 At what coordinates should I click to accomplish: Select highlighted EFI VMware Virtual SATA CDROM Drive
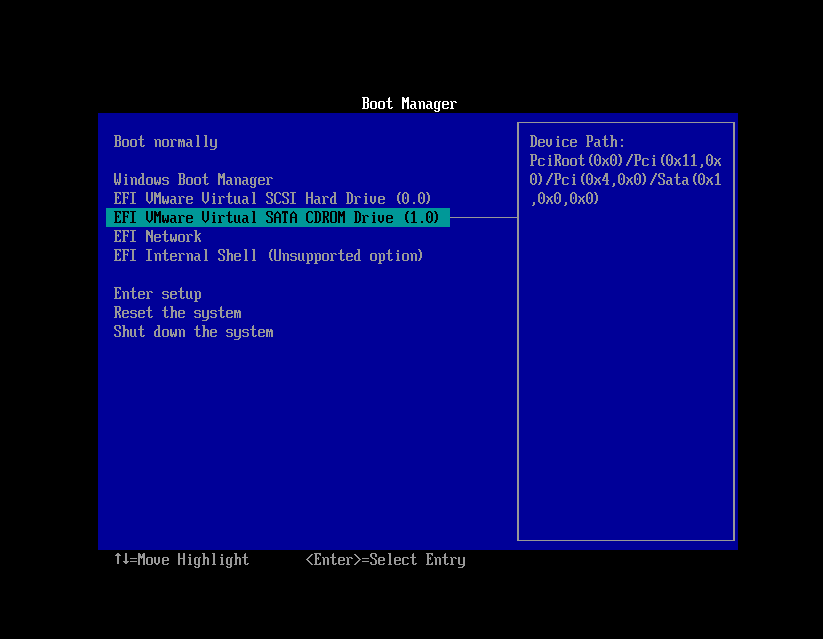[278, 217]
